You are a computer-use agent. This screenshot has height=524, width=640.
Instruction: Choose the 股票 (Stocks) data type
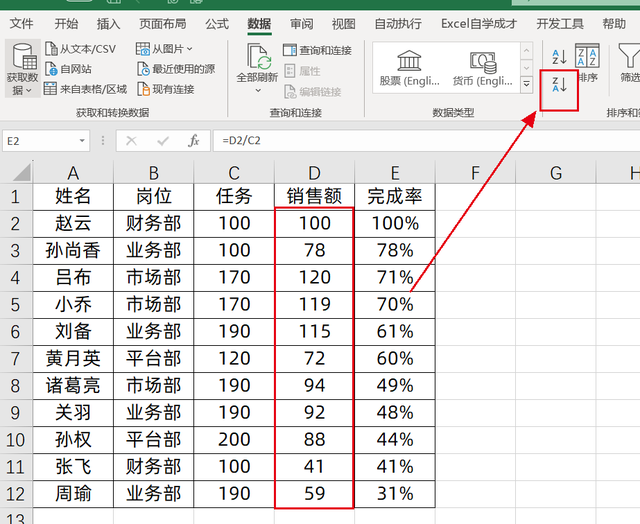click(x=409, y=68)
